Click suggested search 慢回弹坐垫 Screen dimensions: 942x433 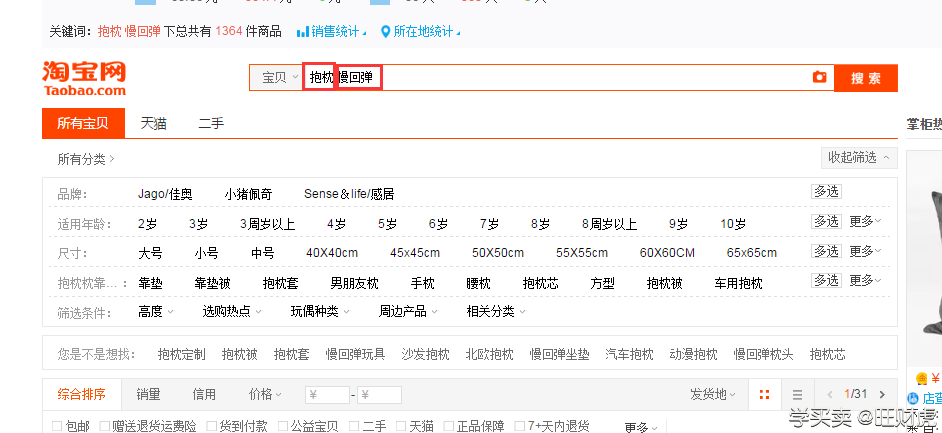tap(559, 354)
